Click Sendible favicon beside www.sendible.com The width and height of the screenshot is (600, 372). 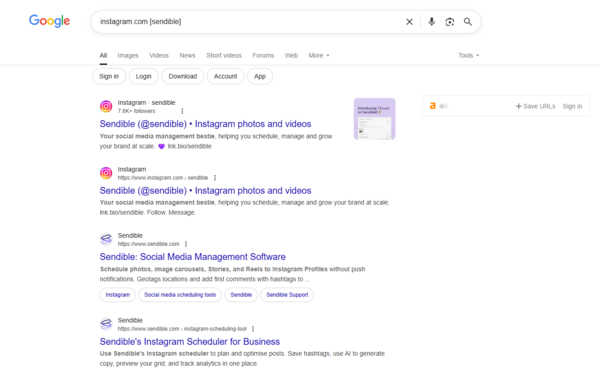pos(106,239)
